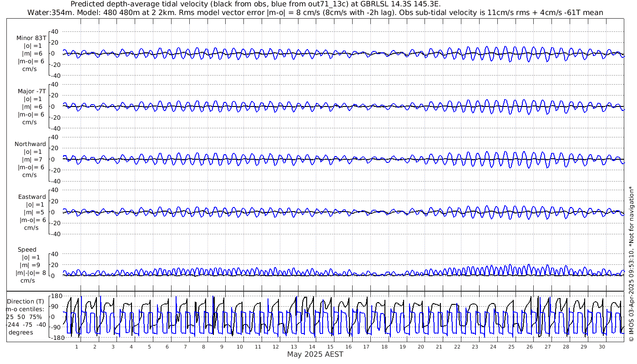Click day tick label '30' on time axis
This screenshot has width=637, height=364.
(602, 347)
